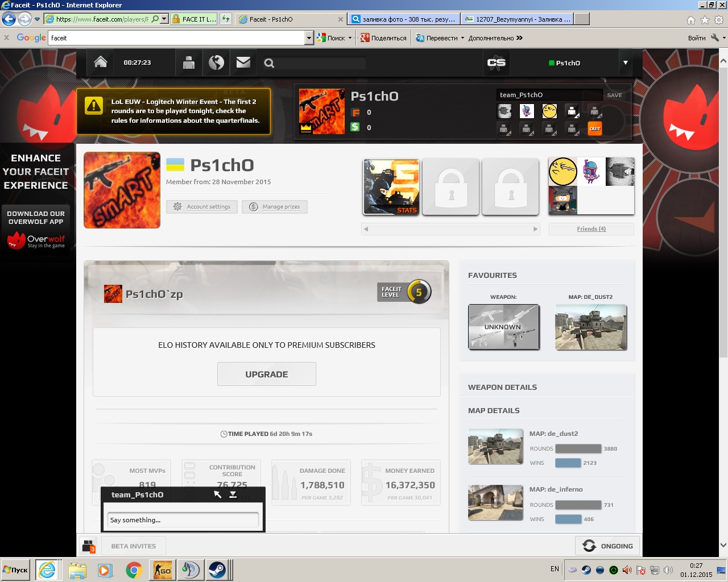Click Поделиться on the Google toolbar
The image size is (728, 582).
[384, 38]
